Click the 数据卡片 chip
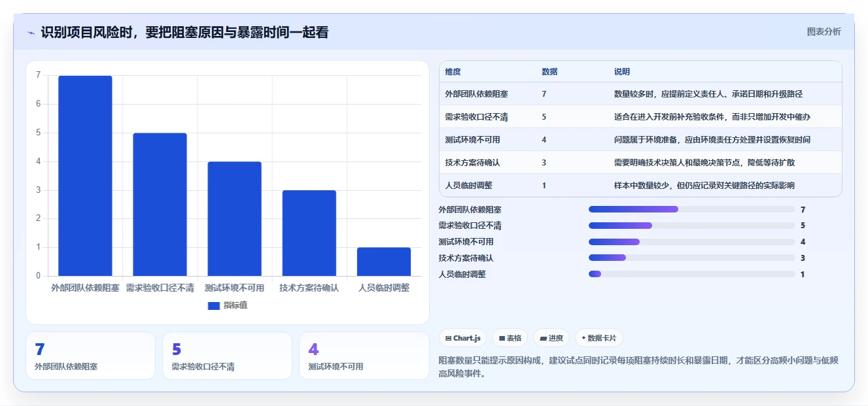Screen dimensions: 868x406 tap(599, 338)
